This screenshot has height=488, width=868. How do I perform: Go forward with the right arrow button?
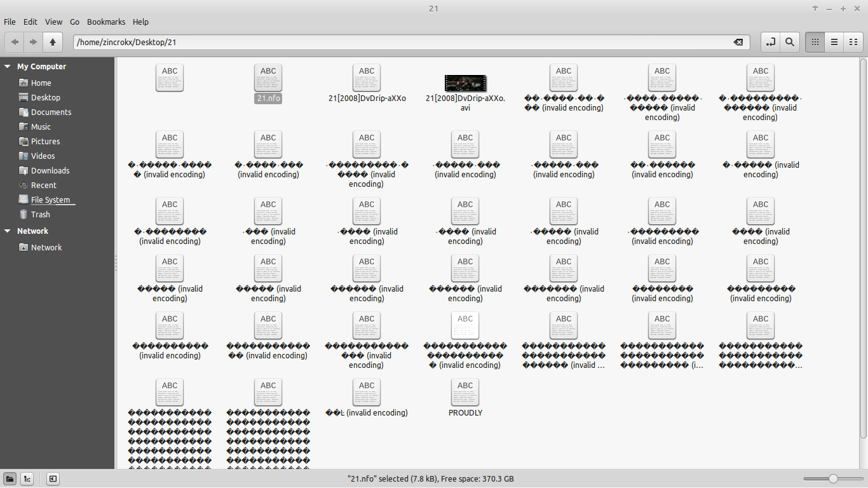click(x=33, y=42)
